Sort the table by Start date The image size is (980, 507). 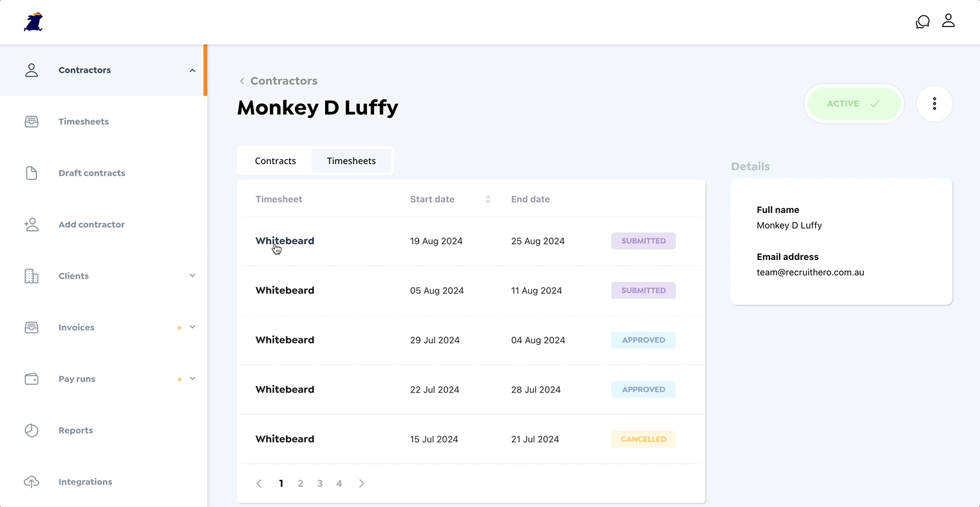pyautogui.click(x=487, y=199)
